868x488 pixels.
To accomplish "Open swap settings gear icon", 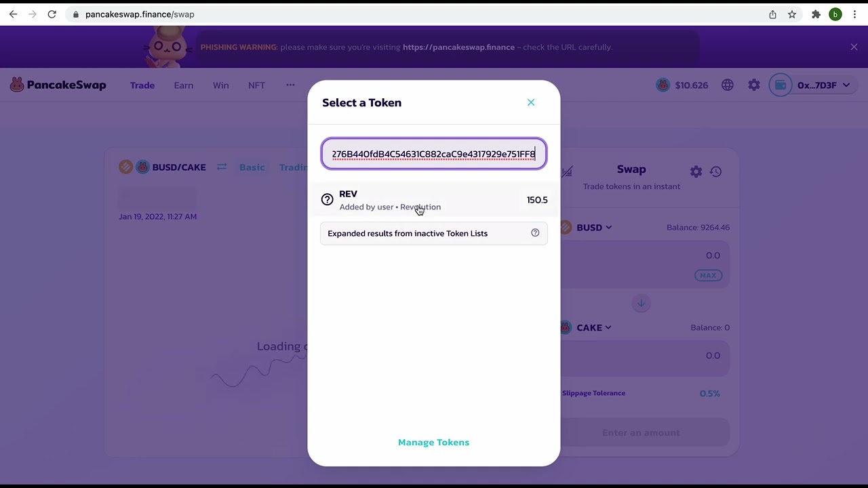I will pyautogui.click(x=696, y=171).
